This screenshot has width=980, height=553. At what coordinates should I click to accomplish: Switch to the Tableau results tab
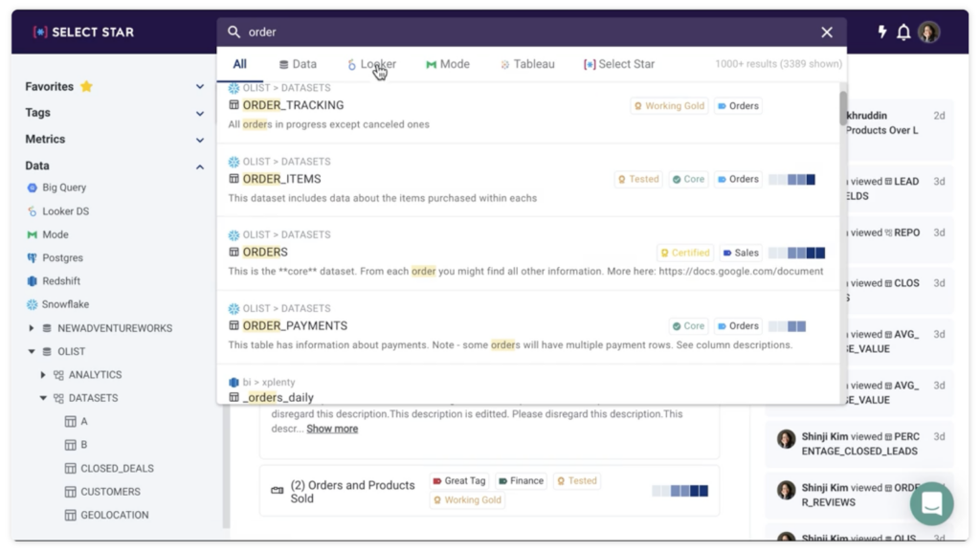(527, 64)
